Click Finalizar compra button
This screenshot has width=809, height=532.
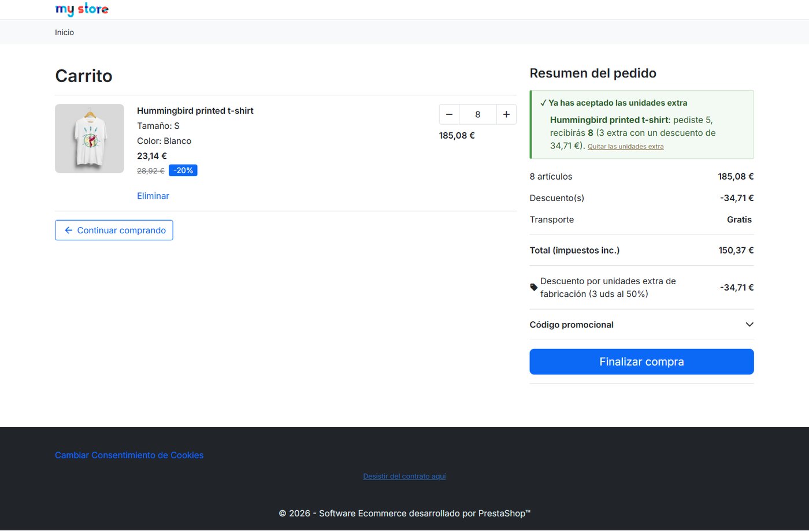coord(641,362)
